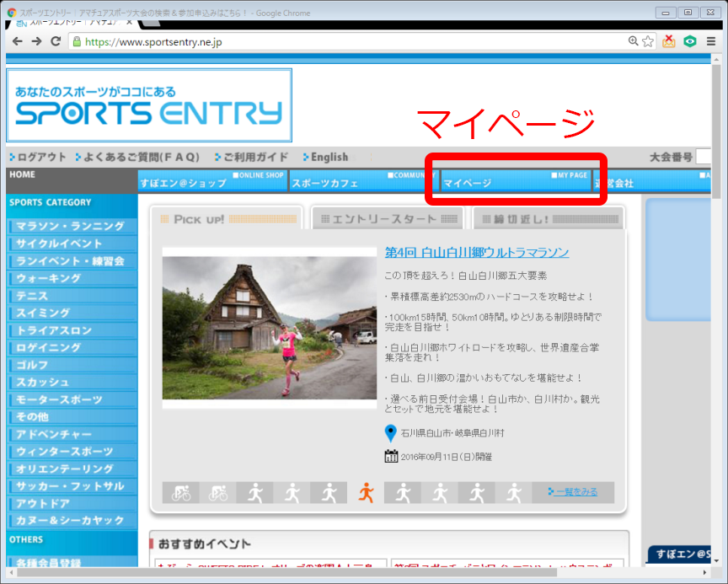Open the スポーツカフェ community menu
This screenshot has width=728, height=584.
(x=363, y=180)
